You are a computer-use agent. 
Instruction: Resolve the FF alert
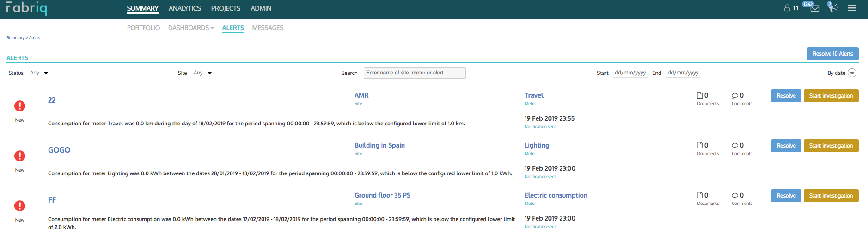[786, 196]
